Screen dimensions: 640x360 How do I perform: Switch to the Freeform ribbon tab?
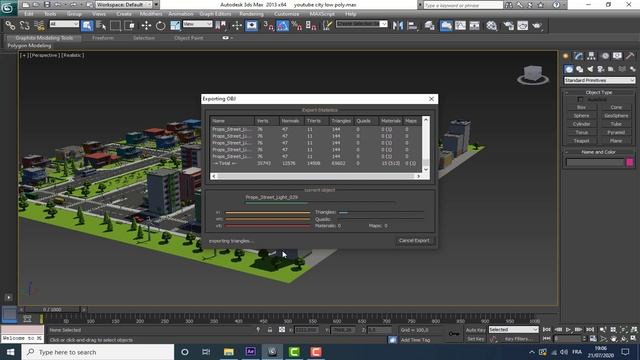click(x=103, y=38)
